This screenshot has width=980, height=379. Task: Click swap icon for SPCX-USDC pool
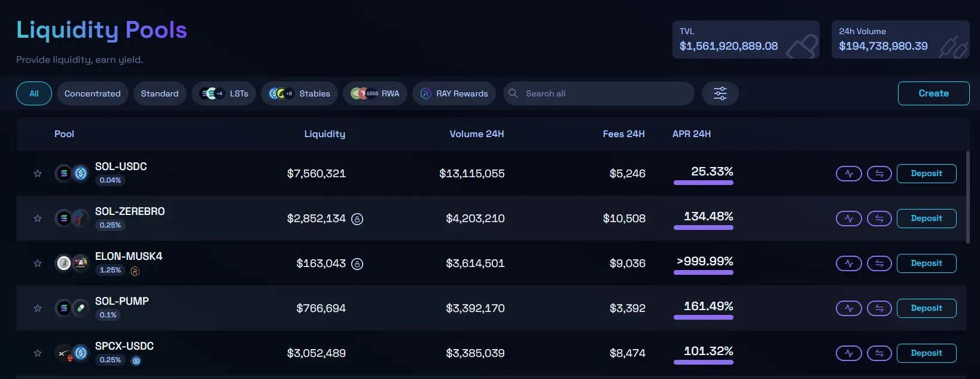[x=879, y=353]
